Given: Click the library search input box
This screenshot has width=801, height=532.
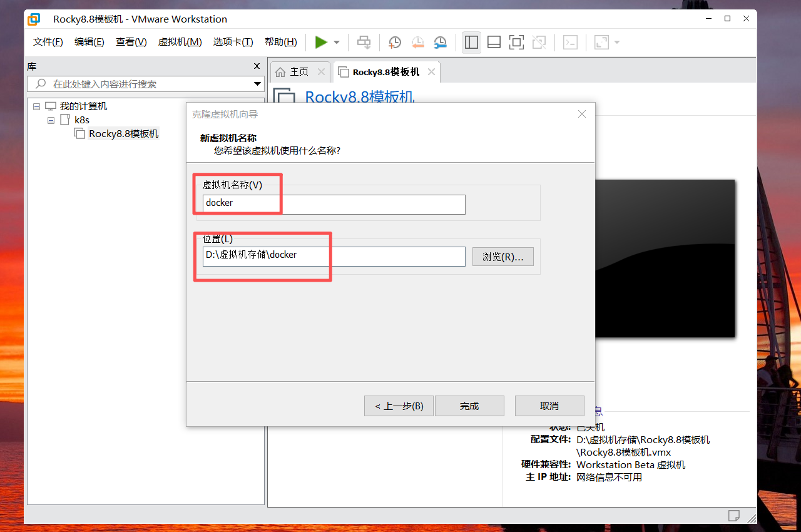Looking at the screenshot, I should click(x=146, y=84).
